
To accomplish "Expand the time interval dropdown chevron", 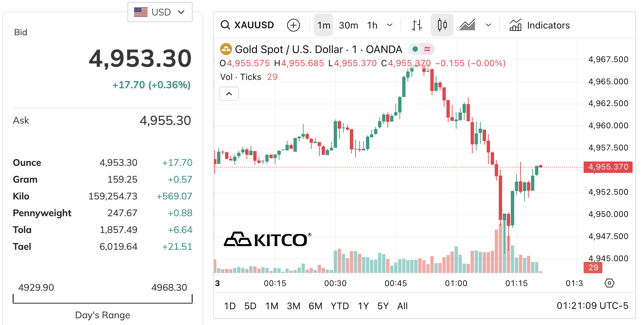I will click(390, 25).
